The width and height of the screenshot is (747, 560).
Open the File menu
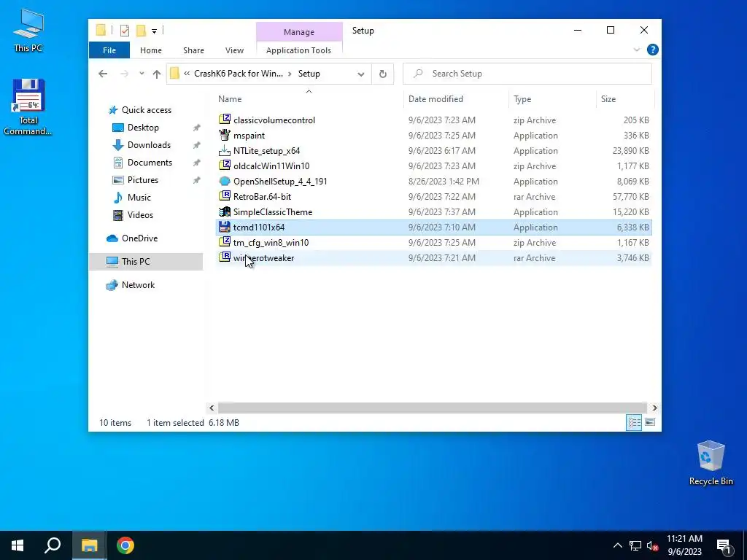[109, 50]
